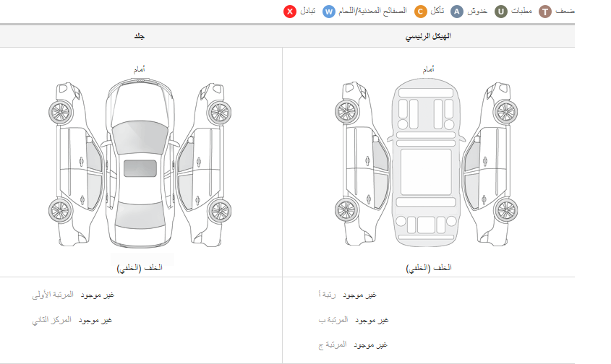Screen dimensions: 611x364
Task: Open the جلد panel header
Action: click(x=140, y=36)
